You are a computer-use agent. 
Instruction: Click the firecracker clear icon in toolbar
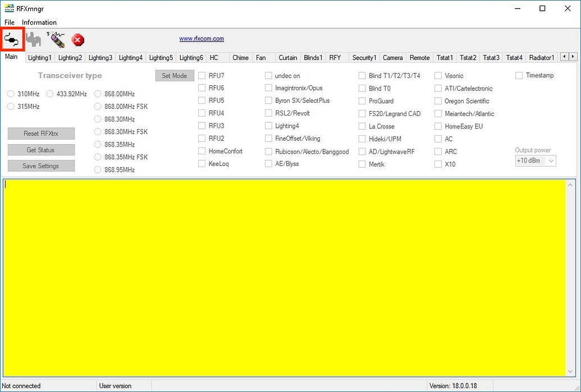55,39
